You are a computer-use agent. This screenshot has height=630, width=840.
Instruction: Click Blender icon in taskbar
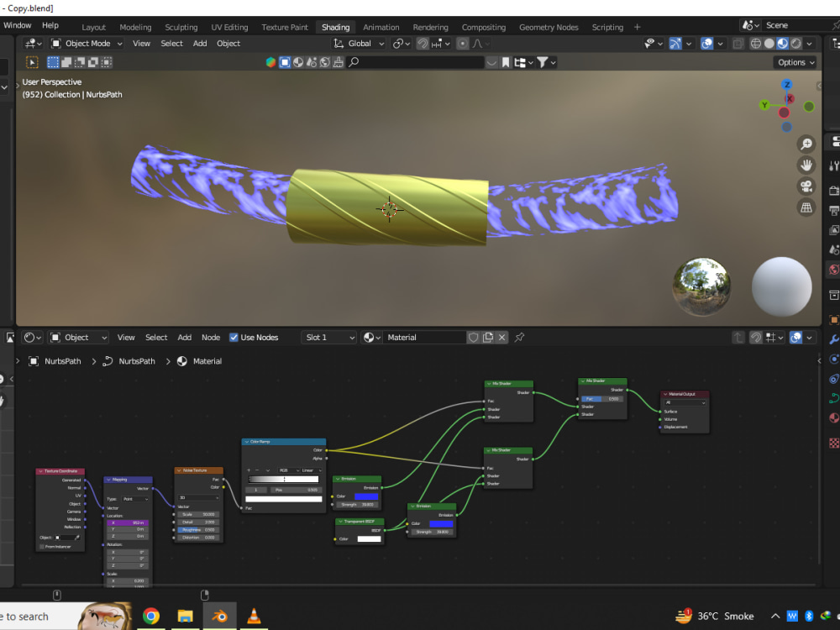click(x=219, y=616)
